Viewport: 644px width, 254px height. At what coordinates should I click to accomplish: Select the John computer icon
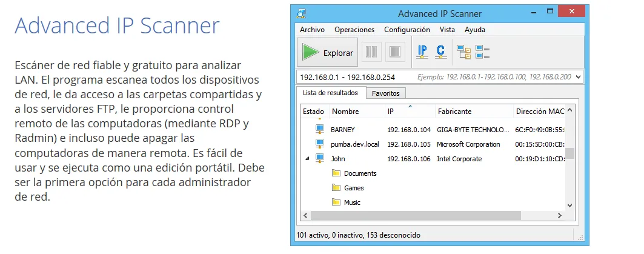click(x=320, y=159)
